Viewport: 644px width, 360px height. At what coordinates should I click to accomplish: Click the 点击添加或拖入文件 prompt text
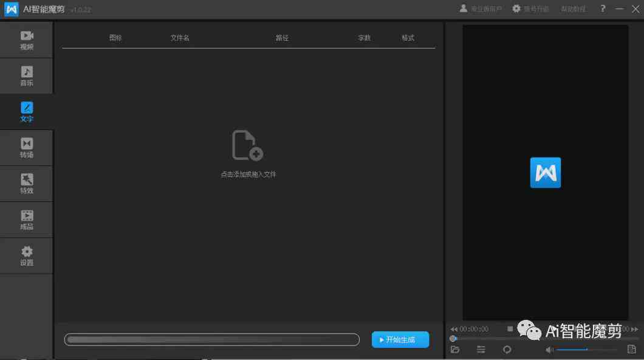[248, 175]
